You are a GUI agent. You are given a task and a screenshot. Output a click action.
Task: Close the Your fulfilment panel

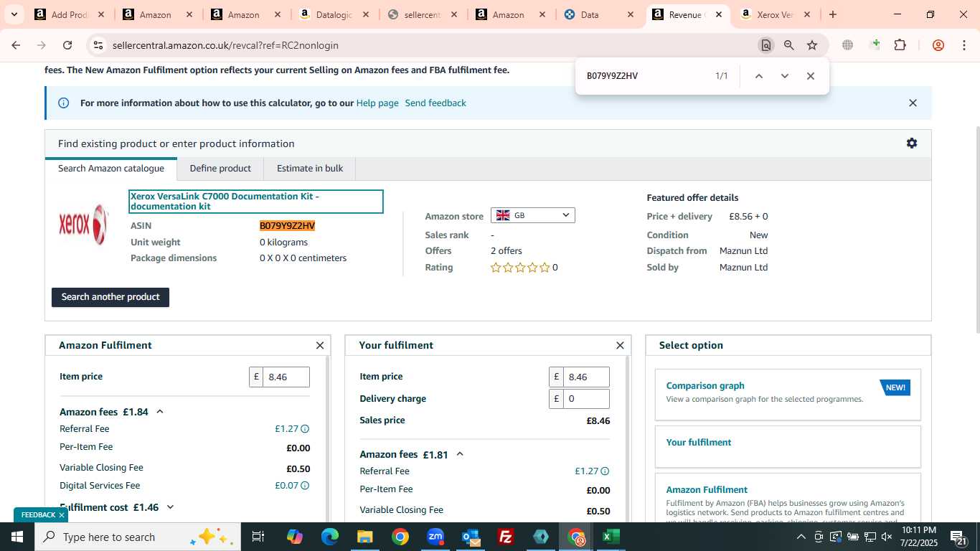tap(620, 346)
